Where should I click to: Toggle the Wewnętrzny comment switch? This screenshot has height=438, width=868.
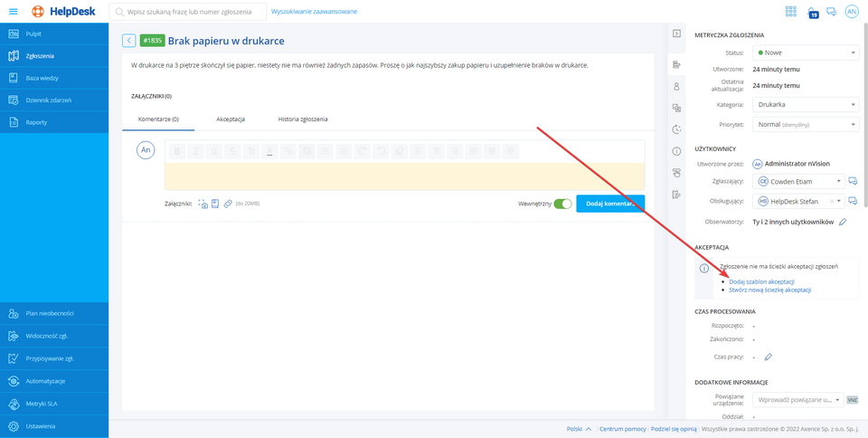562,204
